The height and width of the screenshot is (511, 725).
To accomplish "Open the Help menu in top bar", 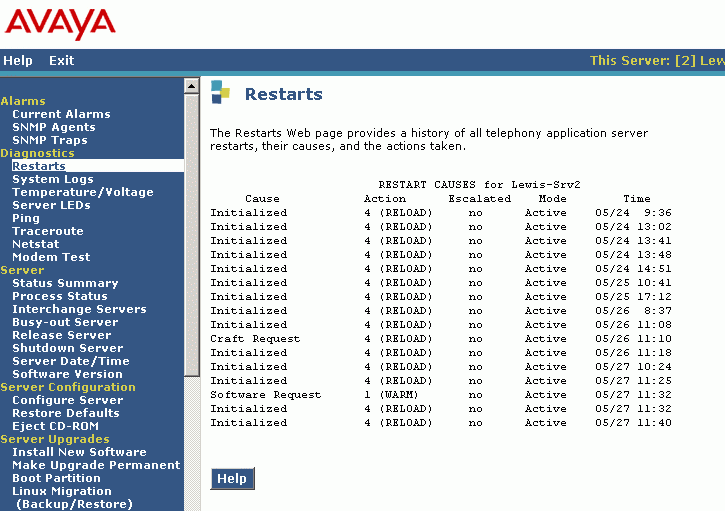I will pos(18,61).
